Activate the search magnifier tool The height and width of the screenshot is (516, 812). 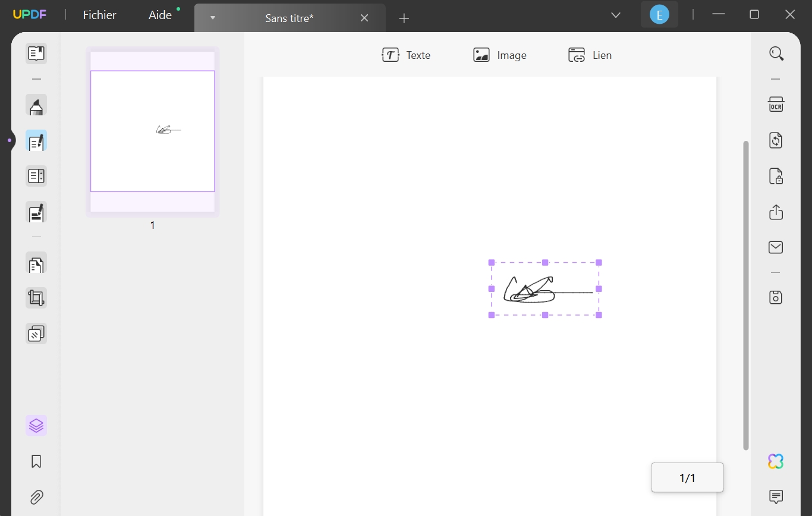[776, 54]
